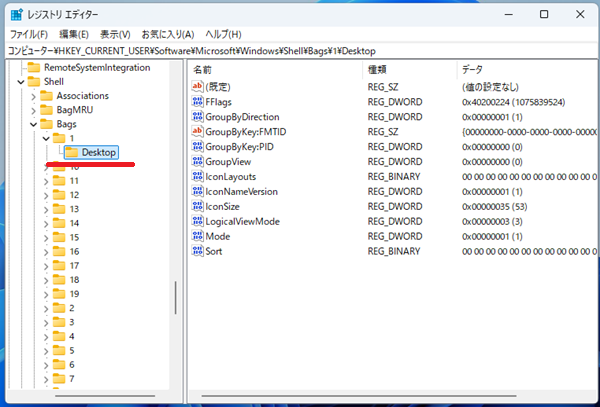
Task: Click the folder icon for key 15
Action: click(x=59, y=237)
